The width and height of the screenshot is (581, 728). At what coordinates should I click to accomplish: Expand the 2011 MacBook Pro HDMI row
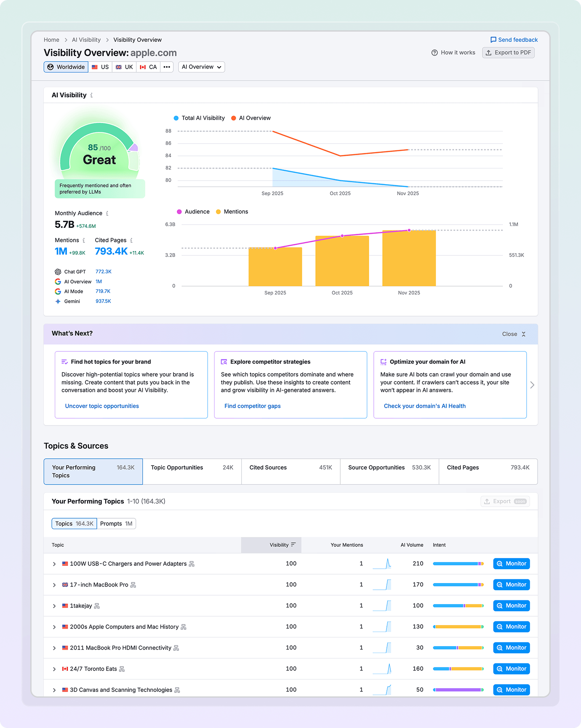pyautogui.click(x=54, y=648)
